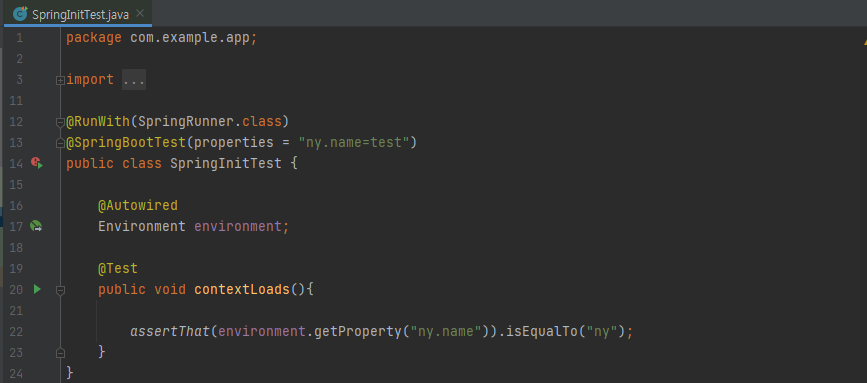Screen dimensions: 867x383
Task: Click the properties attribute on line 13
Action: [234, 142]
